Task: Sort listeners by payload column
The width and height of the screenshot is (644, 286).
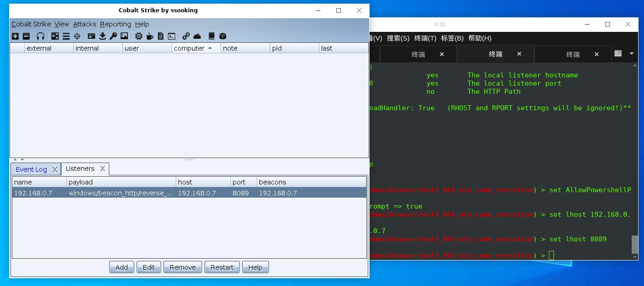Action: coord(121,182)
